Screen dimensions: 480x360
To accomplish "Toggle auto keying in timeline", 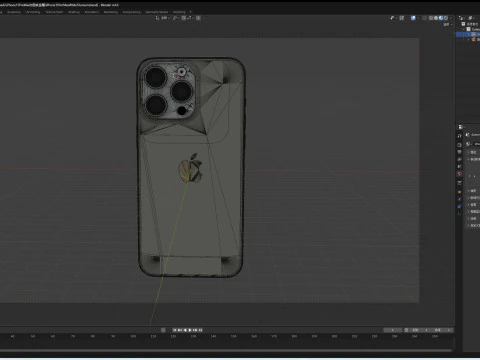I will [x=163, y=330].
